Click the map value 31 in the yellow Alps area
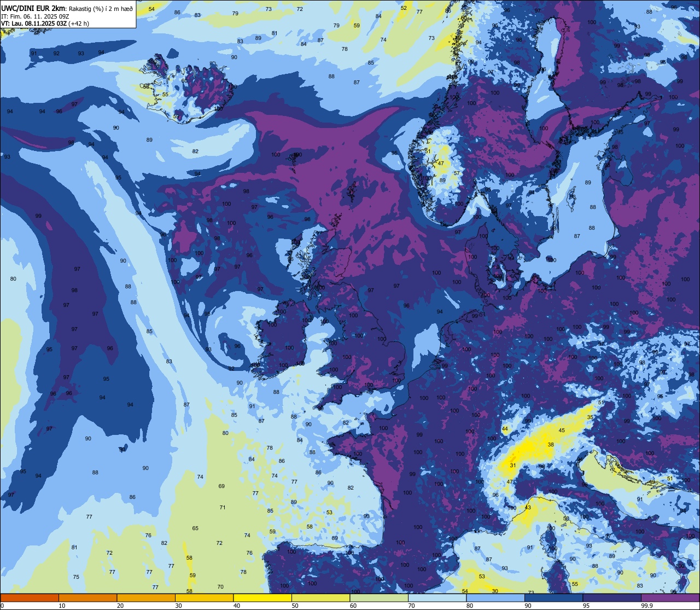 513,466
